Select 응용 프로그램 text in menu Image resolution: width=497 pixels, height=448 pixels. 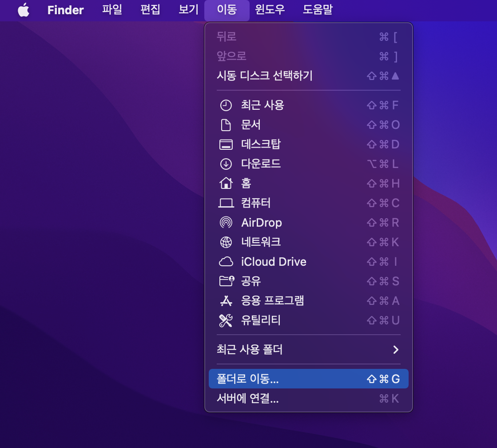[273, 301]
